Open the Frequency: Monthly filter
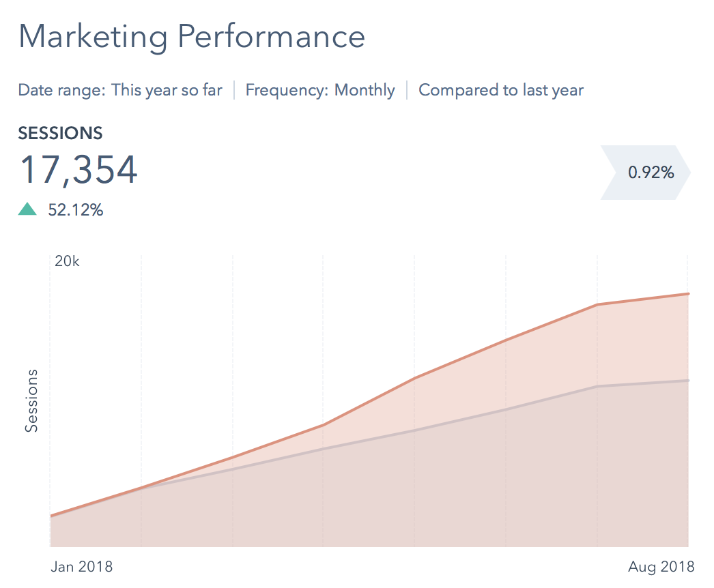714x588 pixels. pos(320,90)
